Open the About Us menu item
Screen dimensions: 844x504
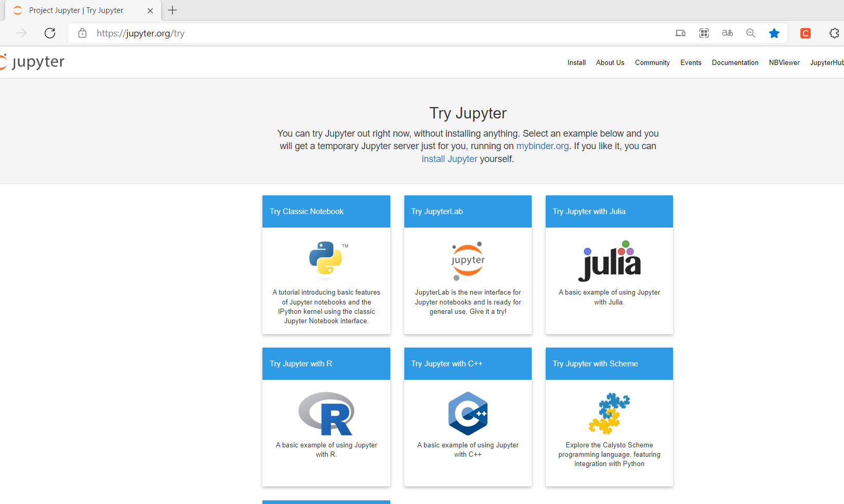[610, 62]
